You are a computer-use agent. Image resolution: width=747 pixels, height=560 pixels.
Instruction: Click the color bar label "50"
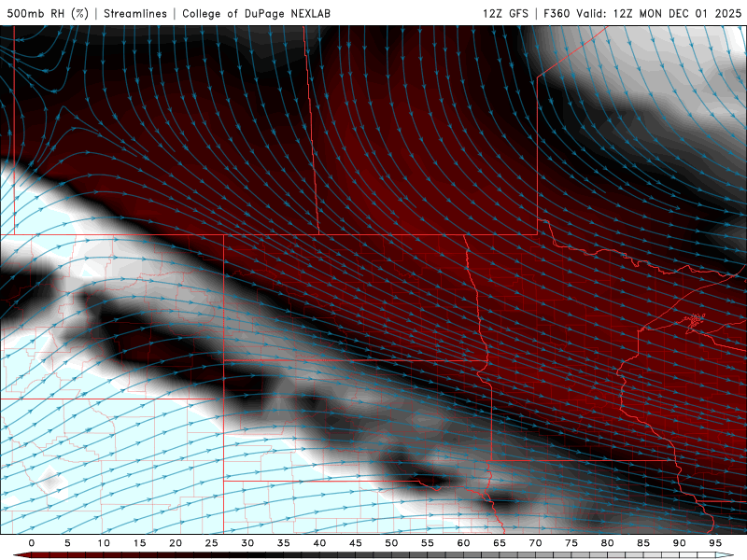tap(391, 543)
